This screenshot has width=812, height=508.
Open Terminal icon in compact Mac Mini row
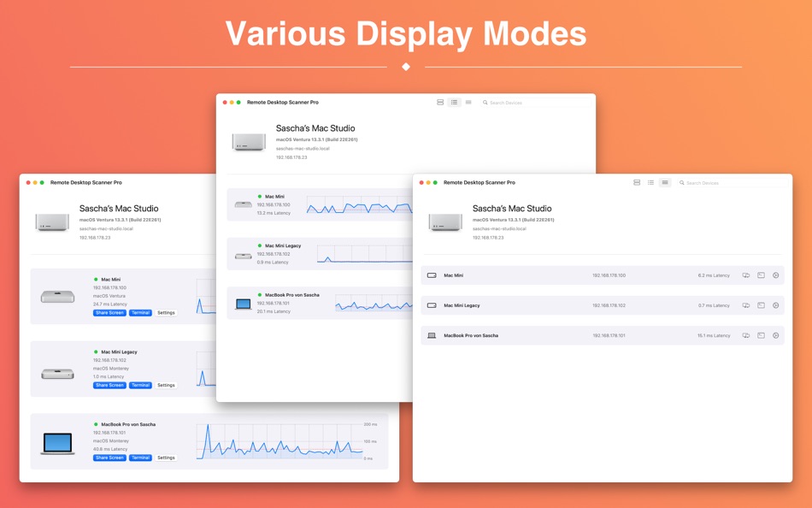pyautogui.click(x=762, y=275)
